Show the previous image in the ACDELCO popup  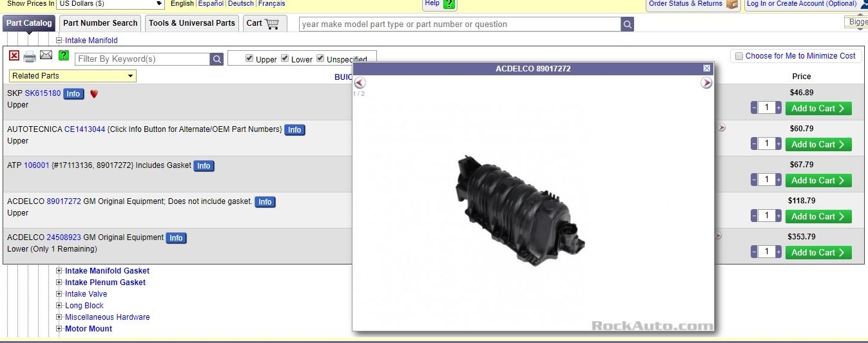pos(360,82)
